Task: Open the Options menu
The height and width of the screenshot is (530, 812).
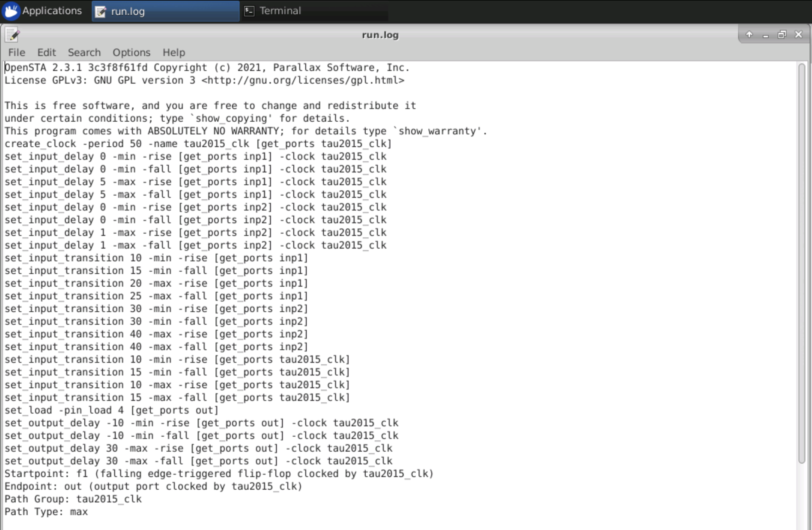Action: tap(131, 52)
